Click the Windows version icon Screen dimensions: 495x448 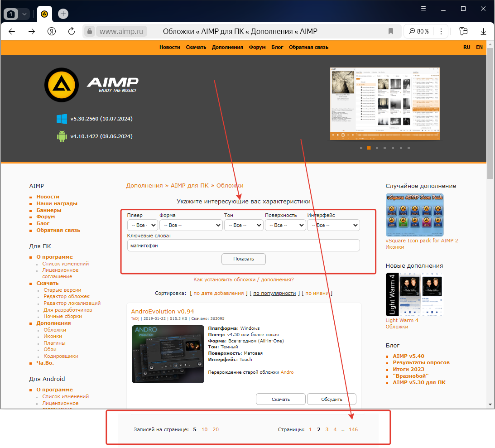point(62,119)
